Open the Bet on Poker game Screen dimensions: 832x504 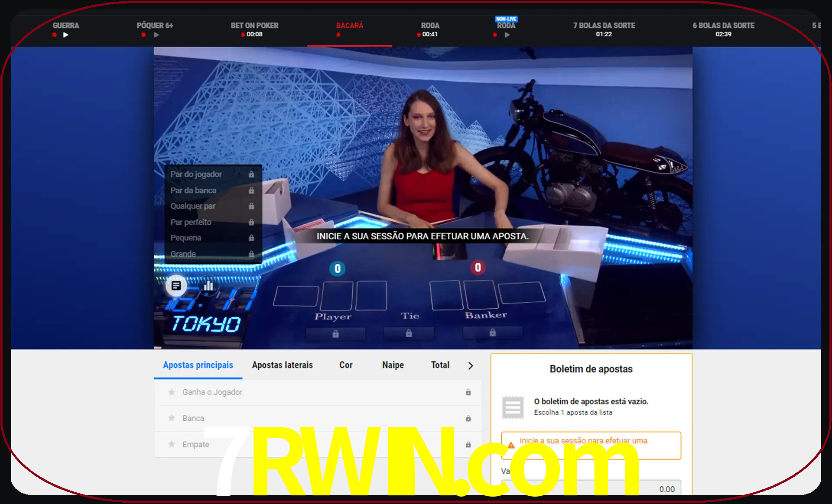[254, 26]
